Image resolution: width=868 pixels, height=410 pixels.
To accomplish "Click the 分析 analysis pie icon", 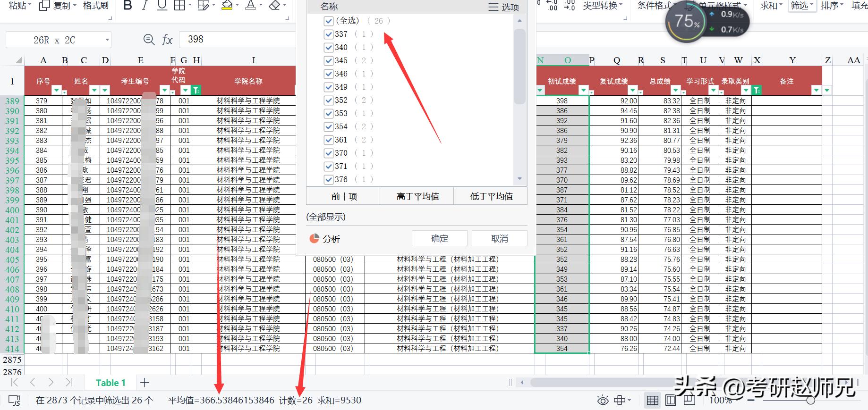I will tap(315, 239).
